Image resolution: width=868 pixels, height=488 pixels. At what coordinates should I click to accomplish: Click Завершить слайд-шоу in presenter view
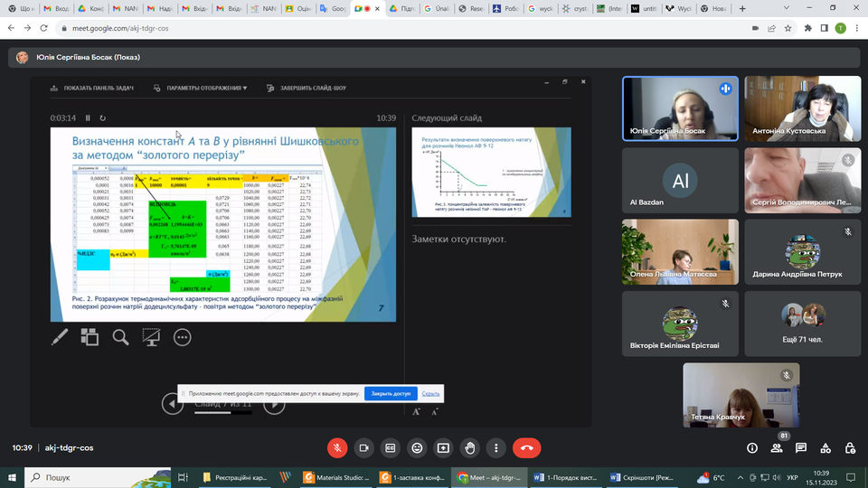[306, 89]
